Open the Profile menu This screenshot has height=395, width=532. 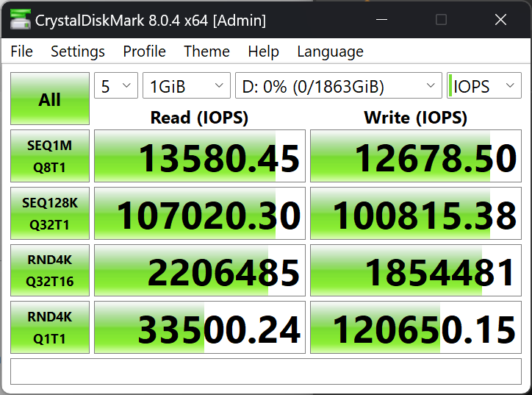tap(144, 51)
